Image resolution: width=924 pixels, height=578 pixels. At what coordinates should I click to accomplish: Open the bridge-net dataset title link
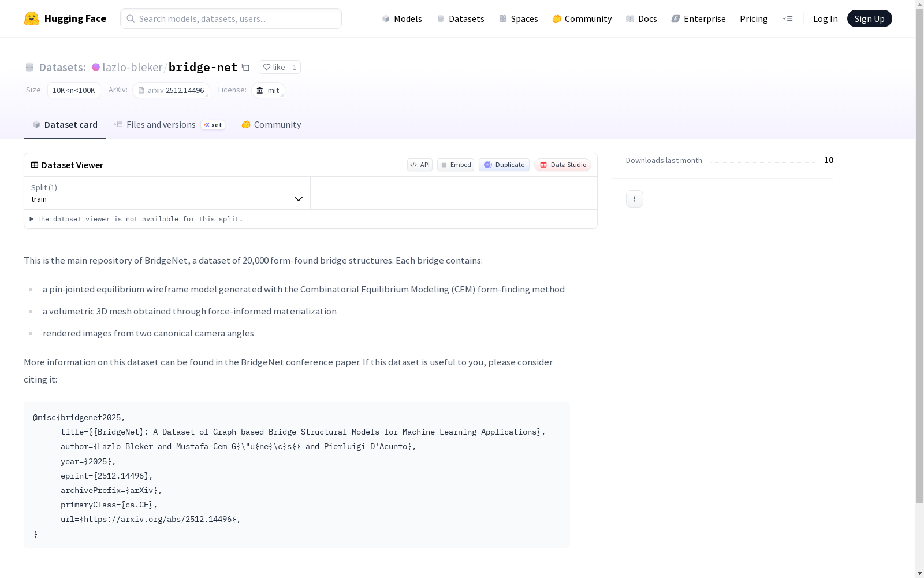[x=203, y=67]
